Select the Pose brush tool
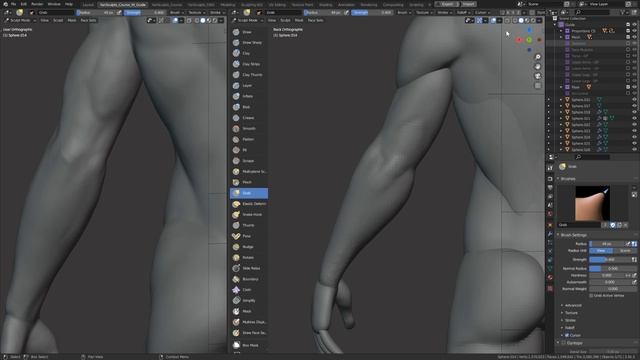 coord(249,236)
